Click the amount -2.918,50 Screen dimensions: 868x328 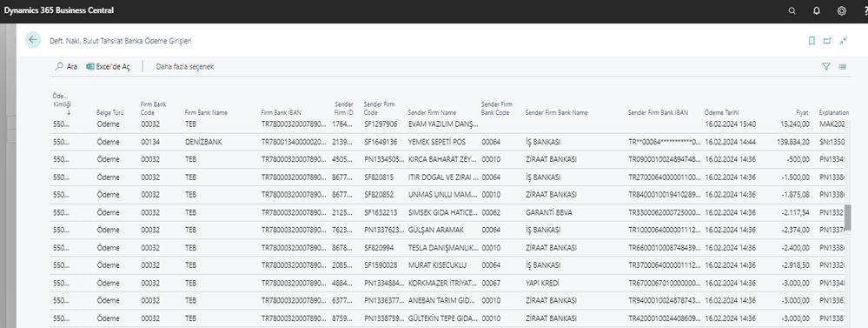(796, 265)
